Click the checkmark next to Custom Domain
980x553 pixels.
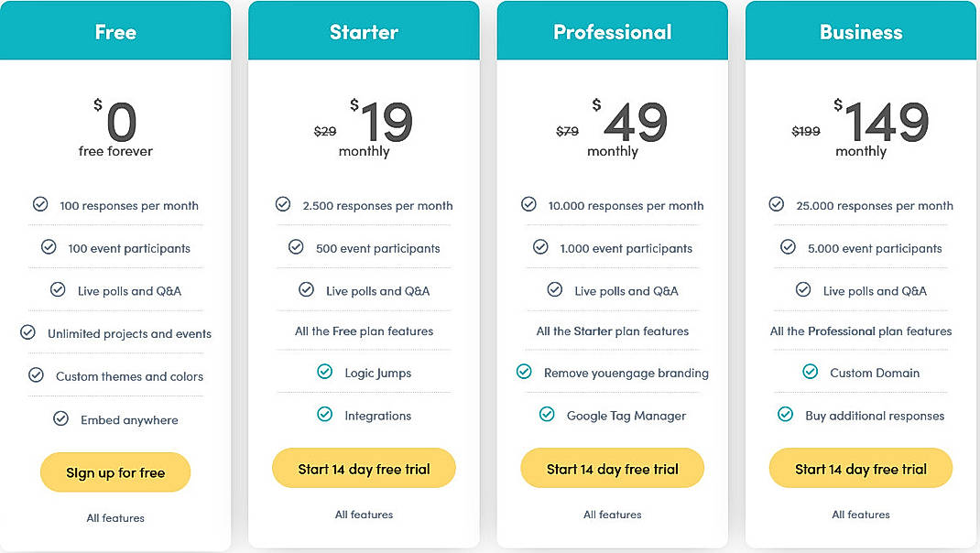pos(810,373)
